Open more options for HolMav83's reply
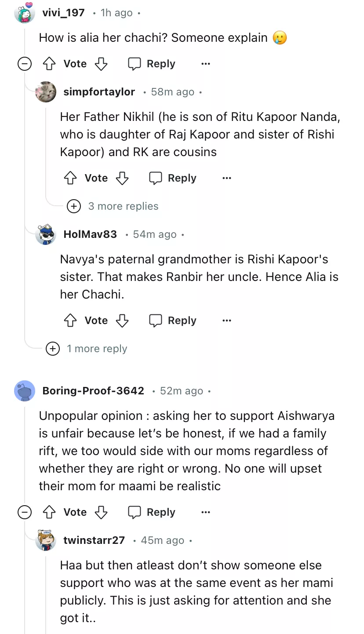Image resolution: width=364 pixels, height=634 pixels. [226, 321]
